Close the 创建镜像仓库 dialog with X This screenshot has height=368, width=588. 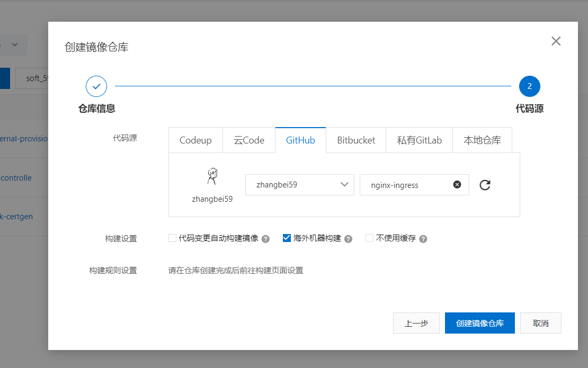[556, 41]
